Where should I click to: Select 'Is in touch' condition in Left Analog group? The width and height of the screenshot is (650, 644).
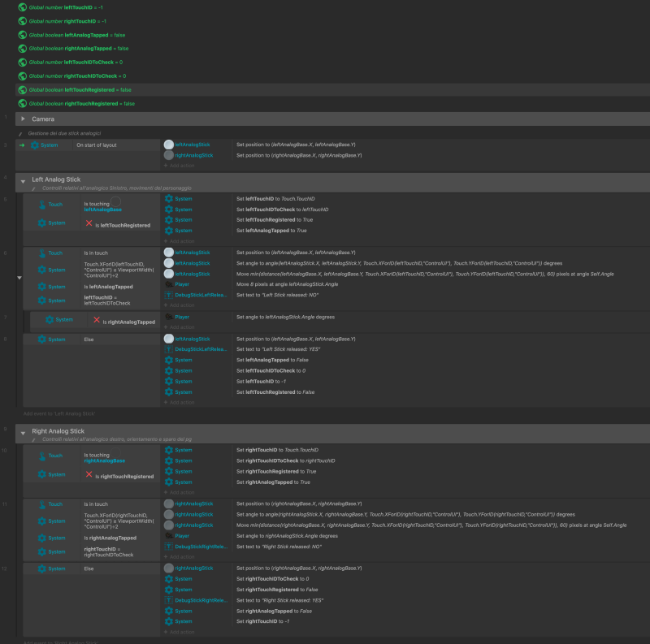(96, 253)
